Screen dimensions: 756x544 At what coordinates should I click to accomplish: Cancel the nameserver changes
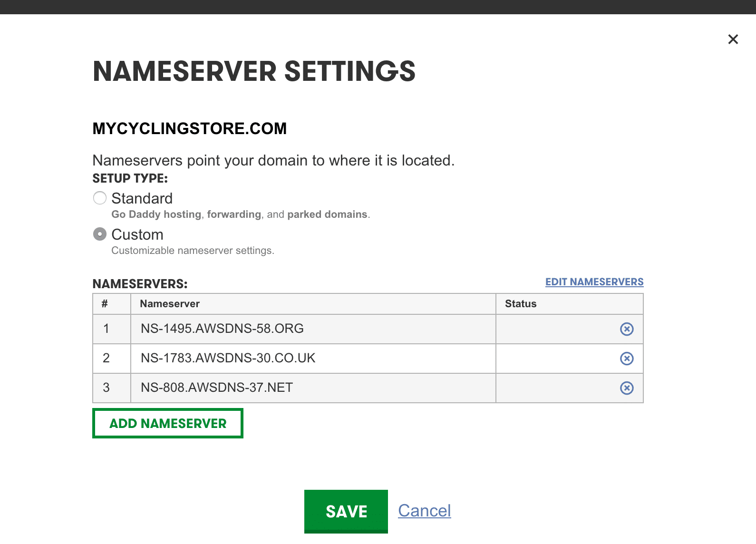click(x=424, y=511)
